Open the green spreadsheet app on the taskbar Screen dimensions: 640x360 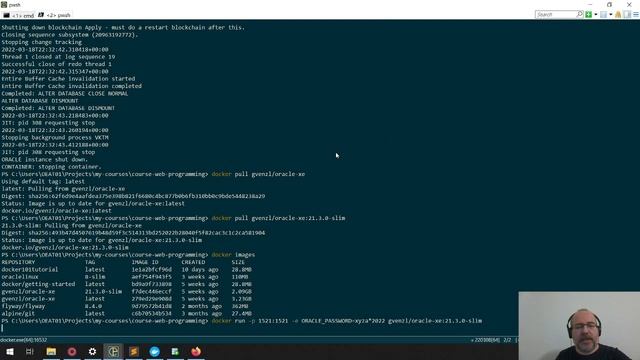click(175, 351)
